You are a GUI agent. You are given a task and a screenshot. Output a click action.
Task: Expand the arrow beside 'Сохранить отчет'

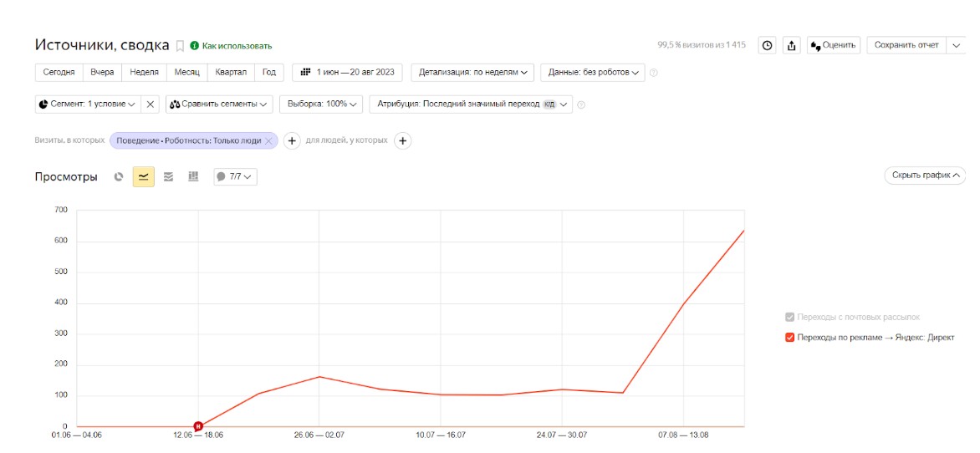pyautogui.click(x=957, y=45)
